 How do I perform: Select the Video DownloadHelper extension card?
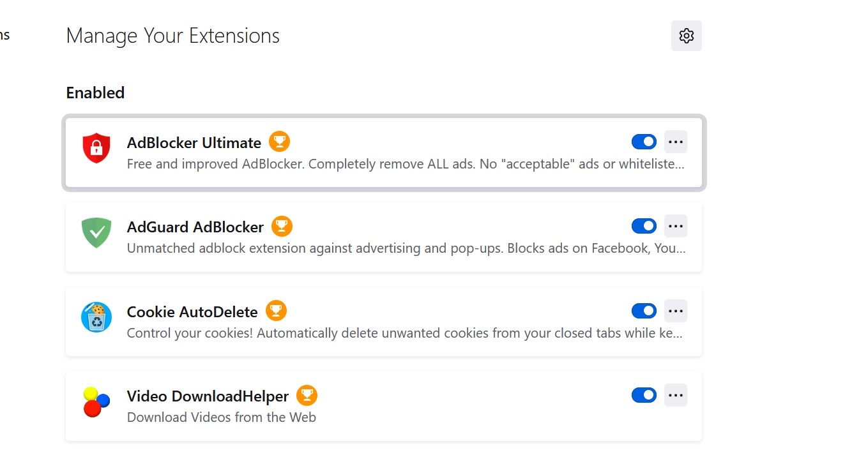tap(384, 407)
